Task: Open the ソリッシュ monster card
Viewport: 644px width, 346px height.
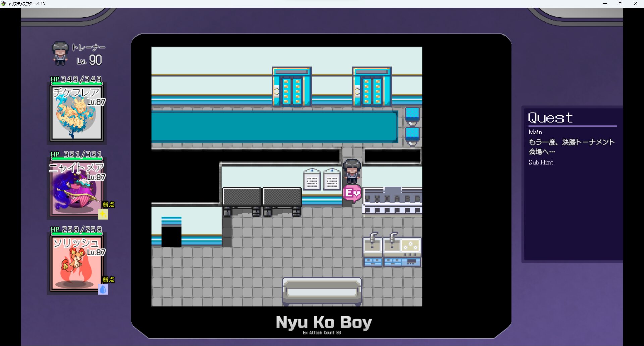Action: pos(76,263)
